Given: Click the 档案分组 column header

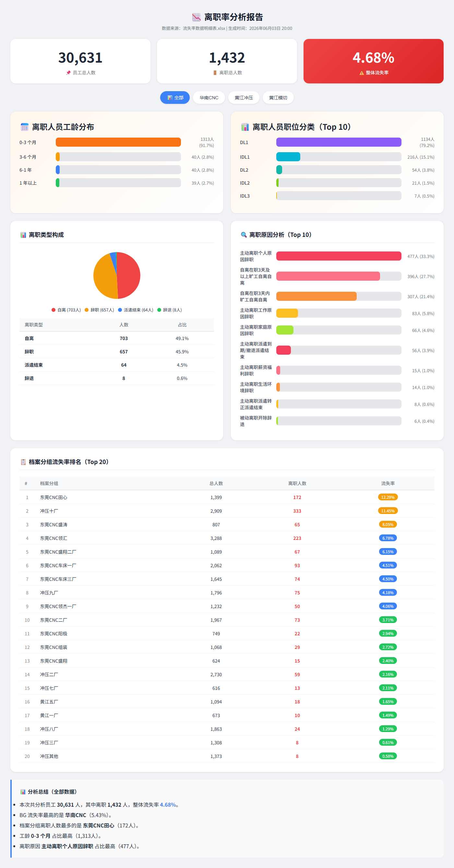Looking at the screenshot, I should tap(49, 483).
